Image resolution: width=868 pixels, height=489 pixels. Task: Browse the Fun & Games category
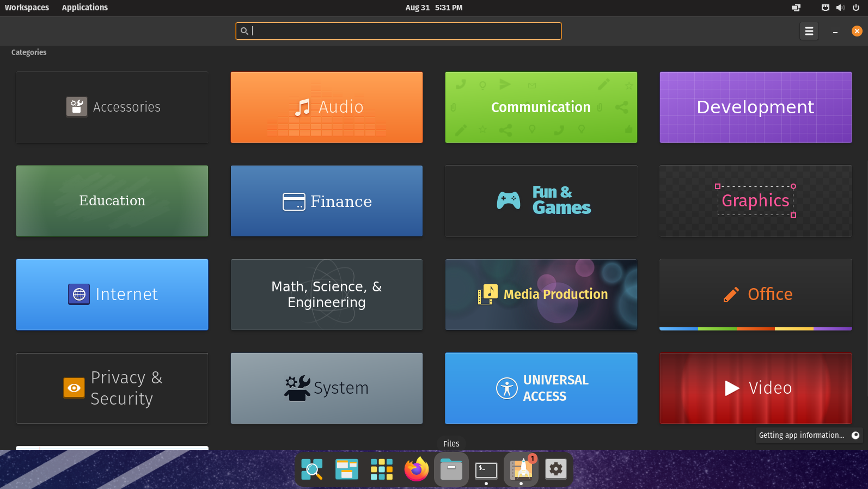[x=541, y=201]
